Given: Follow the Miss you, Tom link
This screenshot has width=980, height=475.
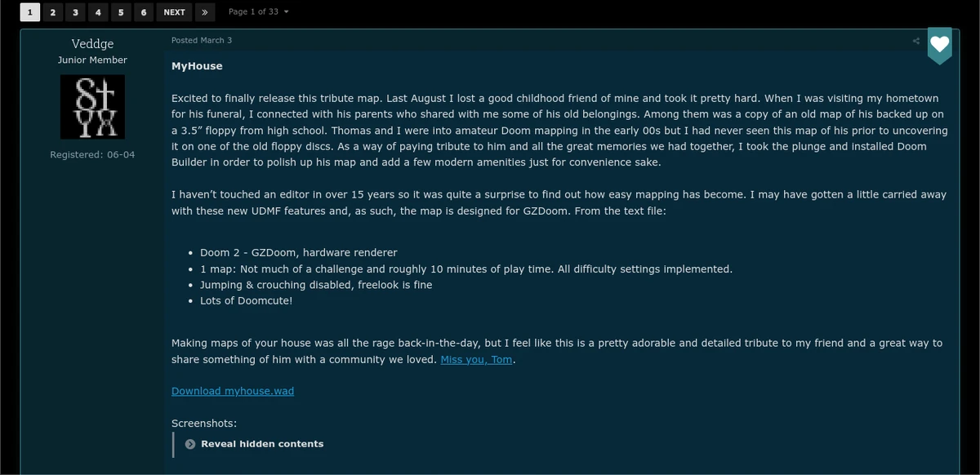Looking at the screenshot, I should click(478, 360).
